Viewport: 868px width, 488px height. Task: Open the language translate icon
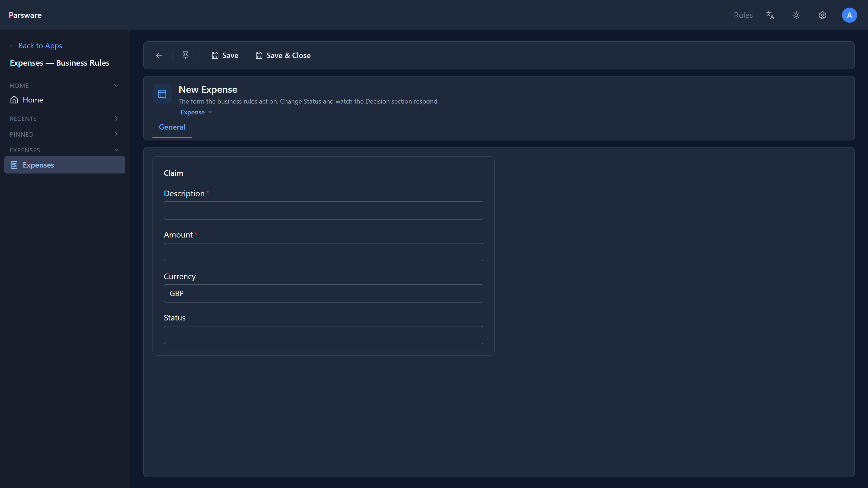click(770, 15)
